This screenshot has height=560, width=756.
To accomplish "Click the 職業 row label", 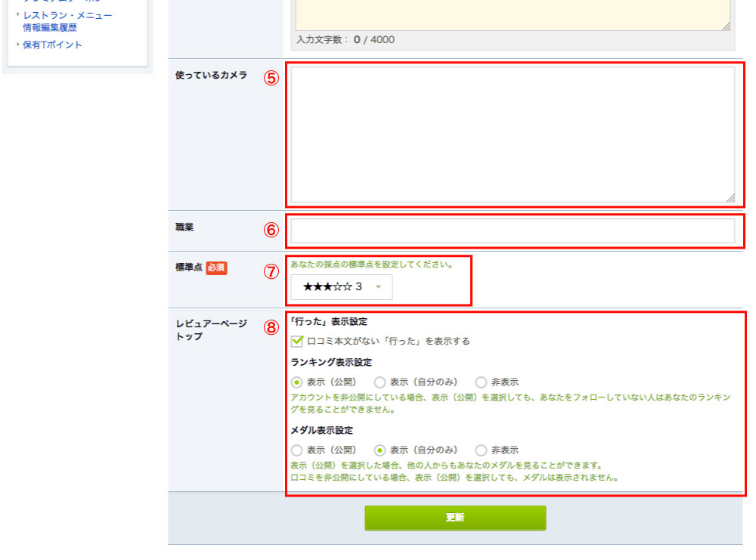I will (x=184, y=227).
